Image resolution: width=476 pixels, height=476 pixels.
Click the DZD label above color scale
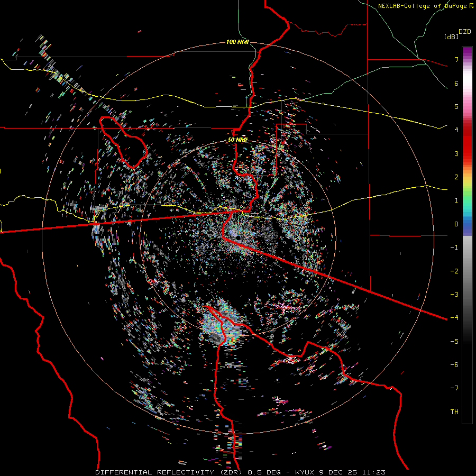(465, 32)
